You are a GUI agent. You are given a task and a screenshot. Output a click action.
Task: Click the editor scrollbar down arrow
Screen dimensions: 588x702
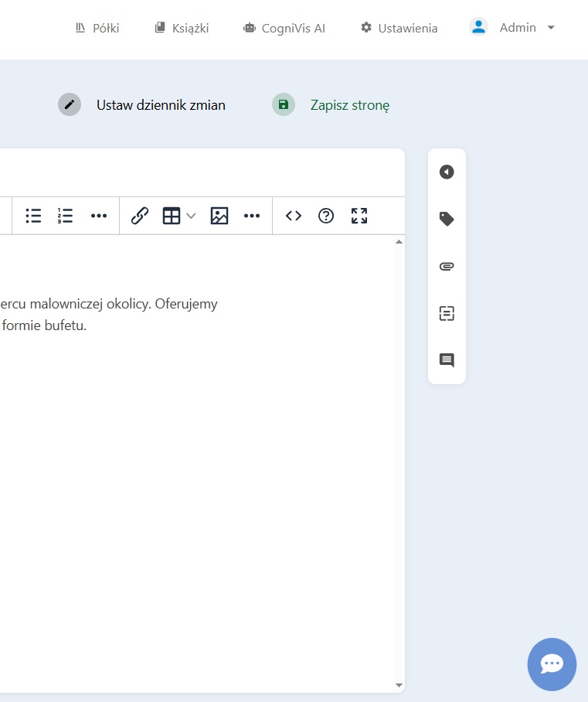[399, 685]
